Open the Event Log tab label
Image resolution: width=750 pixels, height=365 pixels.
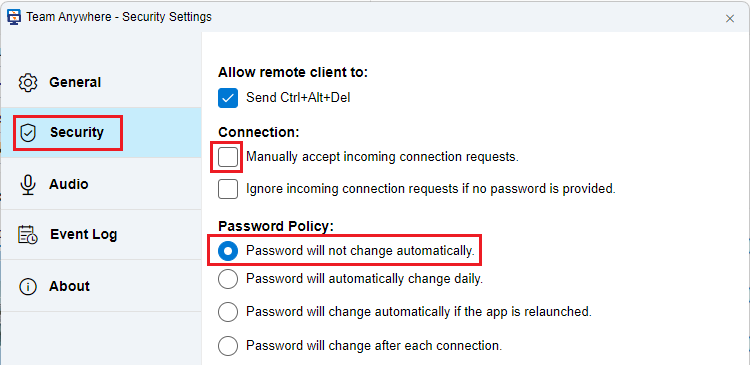point(84,234)
